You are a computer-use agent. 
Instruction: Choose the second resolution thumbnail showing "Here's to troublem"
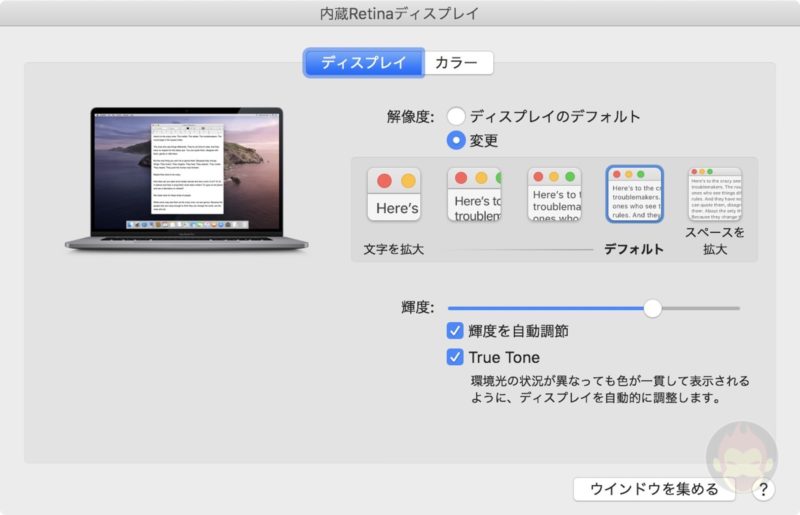[x=474, y=194]
